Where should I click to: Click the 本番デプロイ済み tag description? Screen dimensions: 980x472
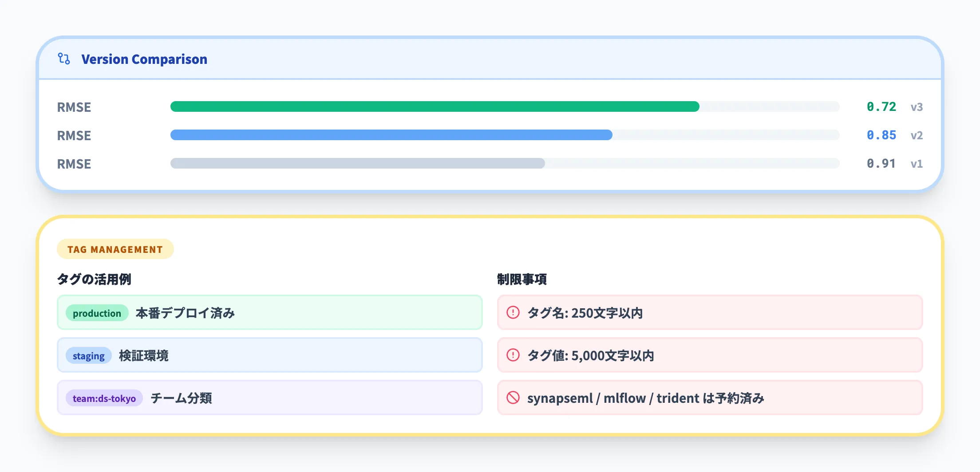click(185, 313)
